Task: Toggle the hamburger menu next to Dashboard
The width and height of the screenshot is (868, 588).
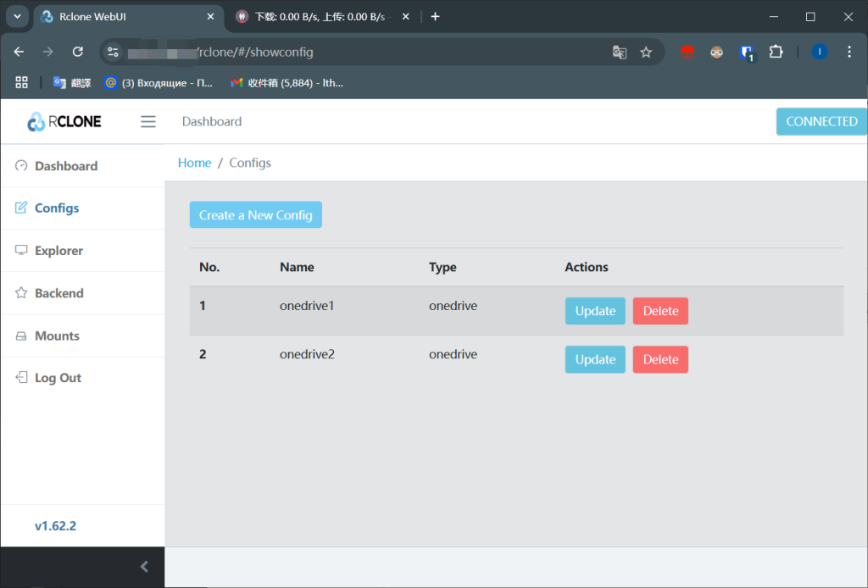Action: click(147, 121)
